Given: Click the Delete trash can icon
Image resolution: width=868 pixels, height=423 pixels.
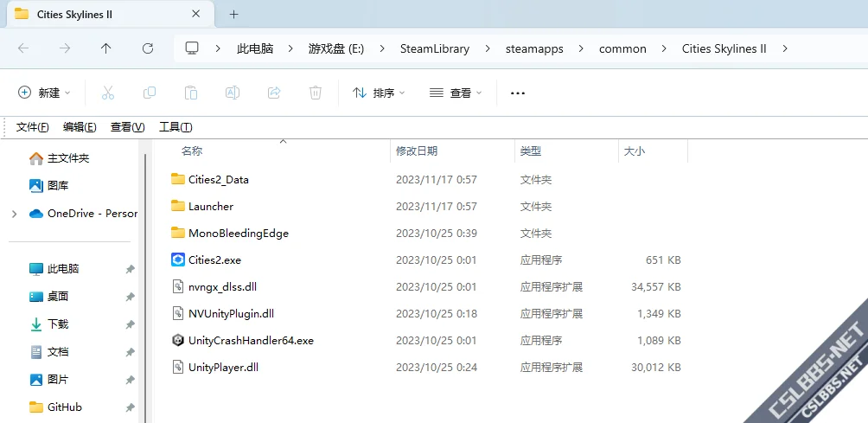Looking at the screenshot, I should coord(316,93).
